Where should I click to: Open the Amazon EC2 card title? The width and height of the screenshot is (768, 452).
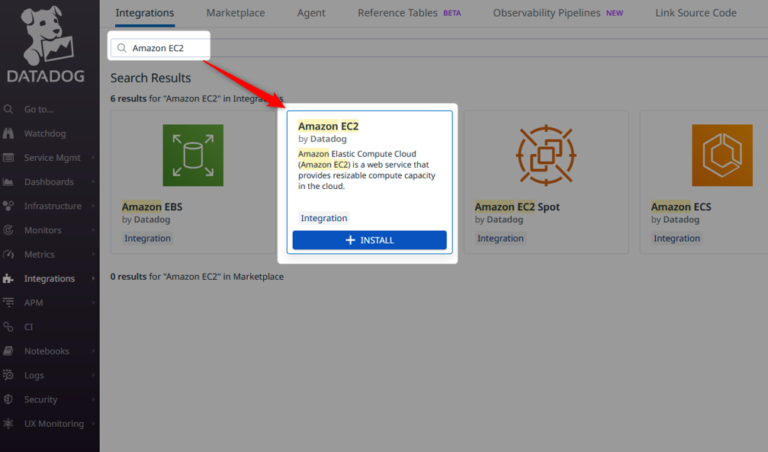[x=328, y=126]
